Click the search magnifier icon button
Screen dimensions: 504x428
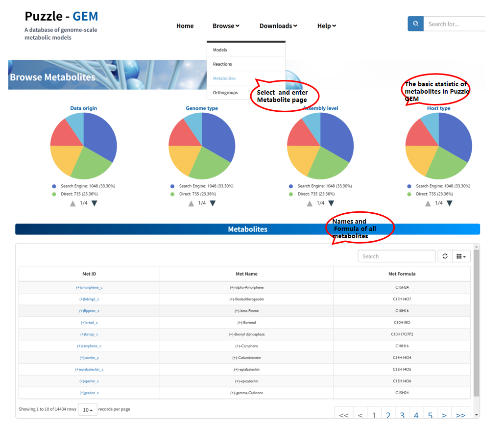tap(415, 24)
